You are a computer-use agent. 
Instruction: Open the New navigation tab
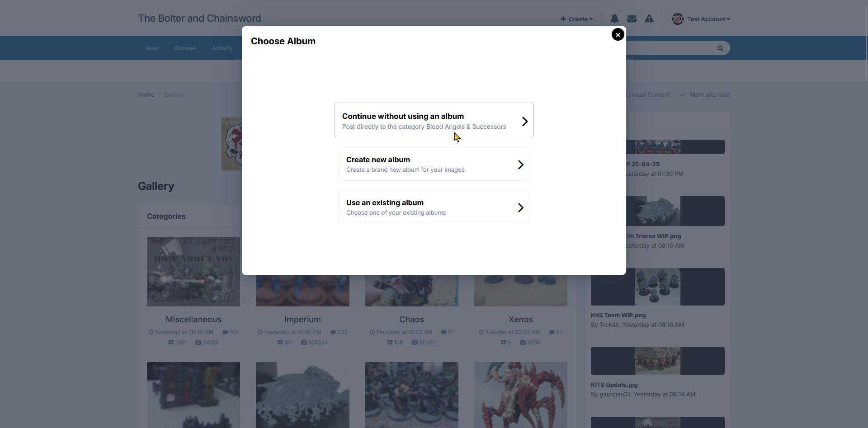click(152, 48)
